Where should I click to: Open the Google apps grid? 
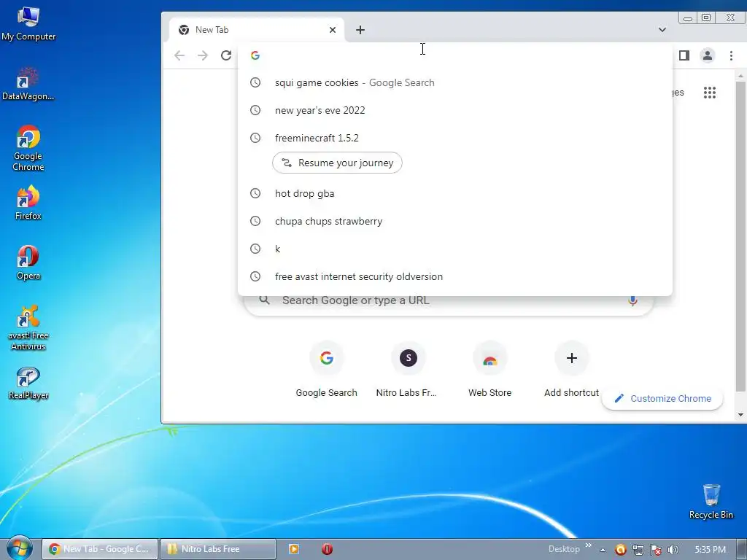pos(709,93)
